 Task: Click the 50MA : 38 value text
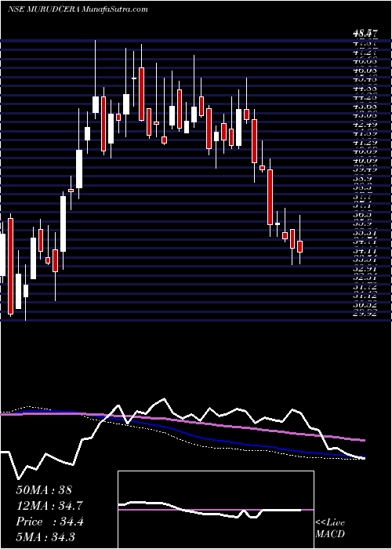click(44, 490)
